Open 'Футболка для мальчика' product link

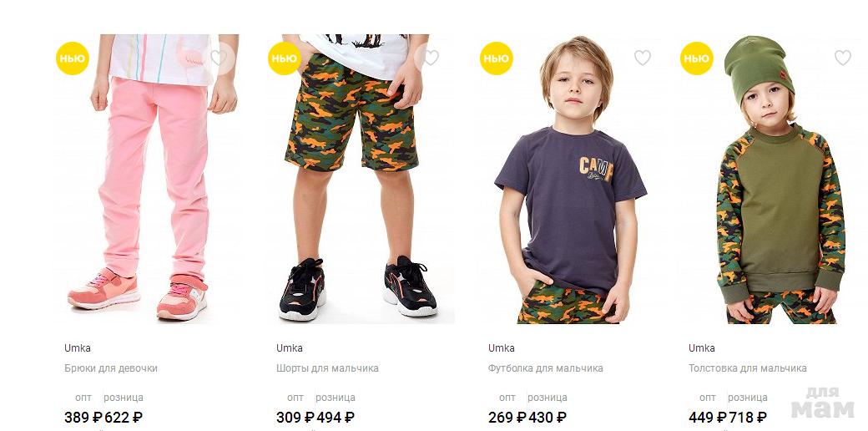[x=545, y=368]
